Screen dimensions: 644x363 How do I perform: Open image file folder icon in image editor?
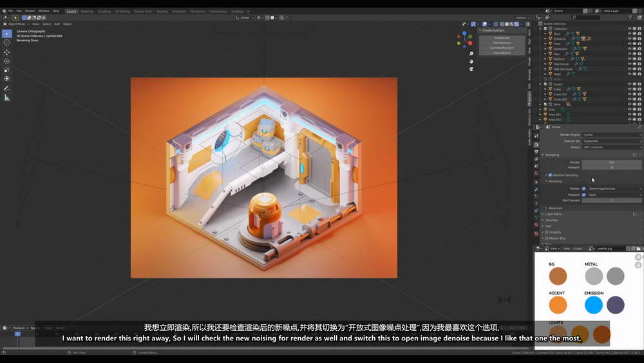tap(638, 248)
